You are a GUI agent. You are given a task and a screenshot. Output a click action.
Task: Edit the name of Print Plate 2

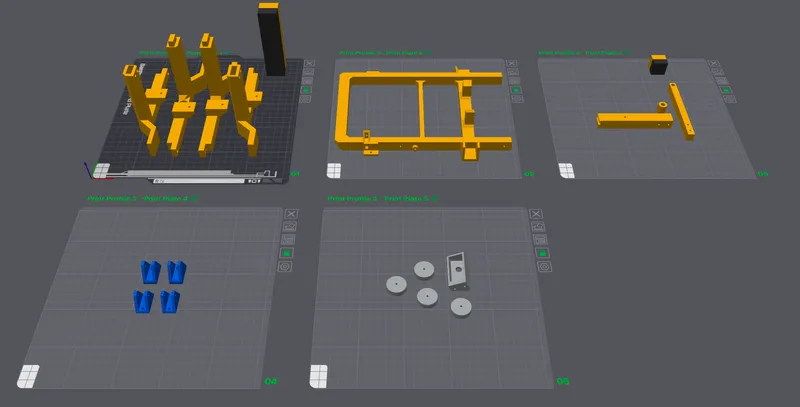click(428, 53)
